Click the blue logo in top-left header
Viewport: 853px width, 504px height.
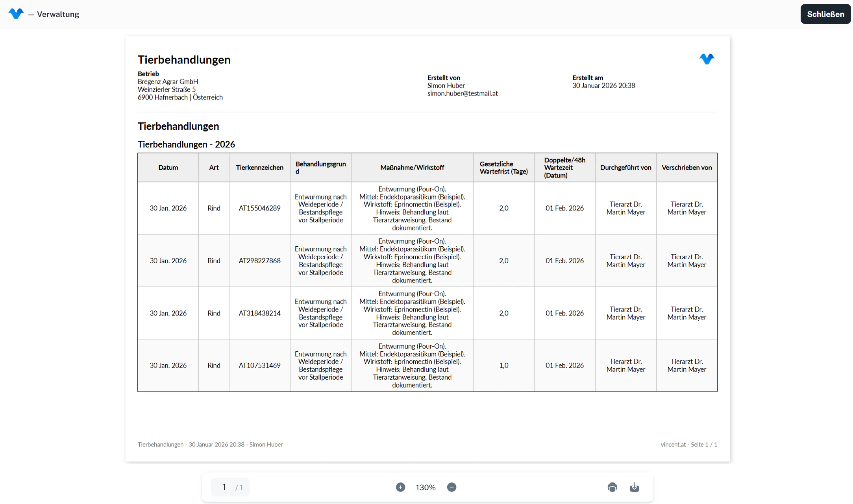16,14
